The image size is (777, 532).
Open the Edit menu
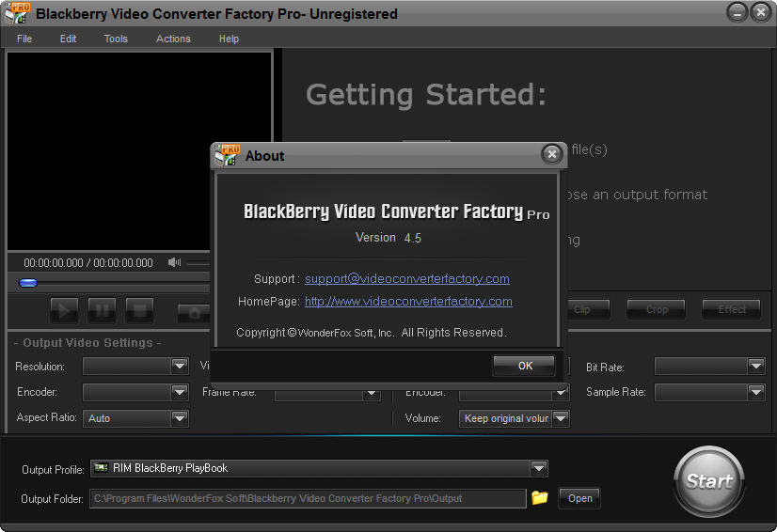click(x=68, y=39)
